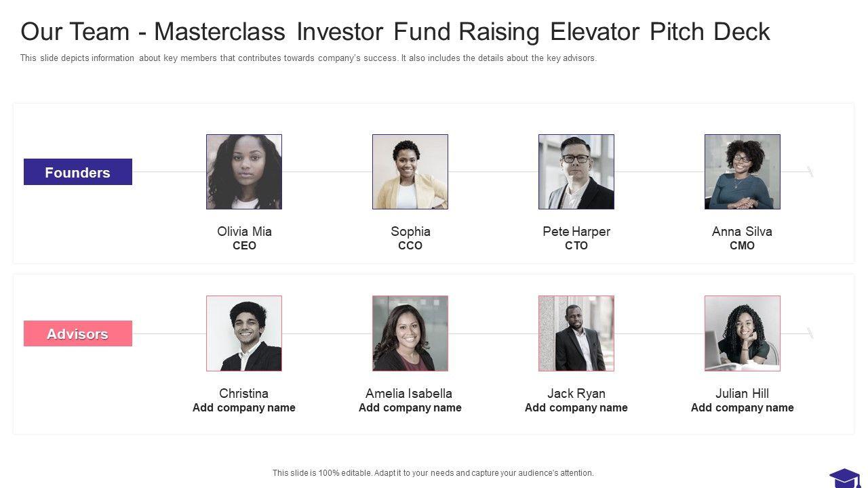Click the CTO title under Pete Harper

576,246
